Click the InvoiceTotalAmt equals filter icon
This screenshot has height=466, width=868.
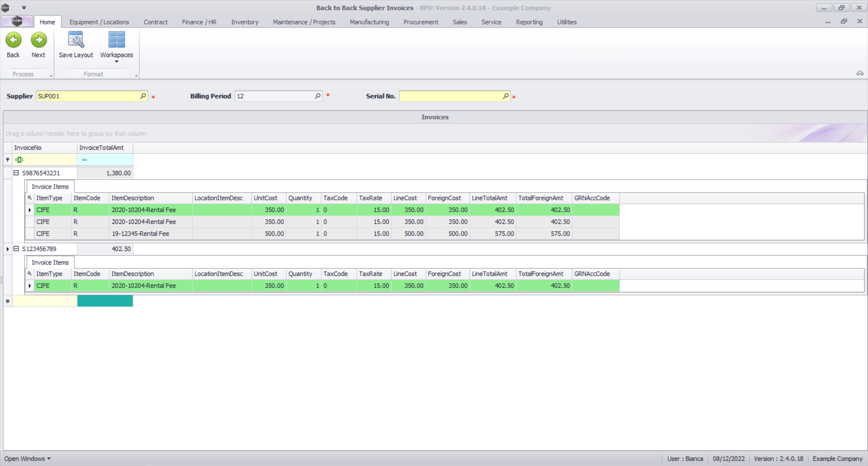(85, 159)
